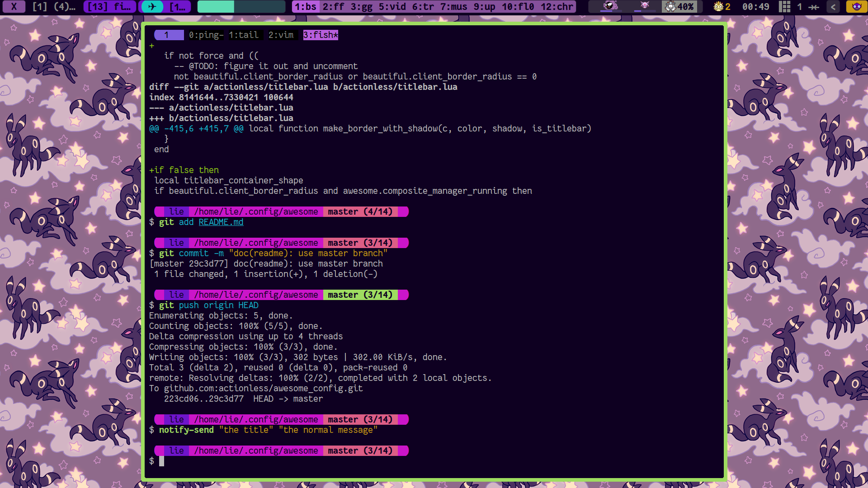Click the notify-send command line

(x=264, y=430)
